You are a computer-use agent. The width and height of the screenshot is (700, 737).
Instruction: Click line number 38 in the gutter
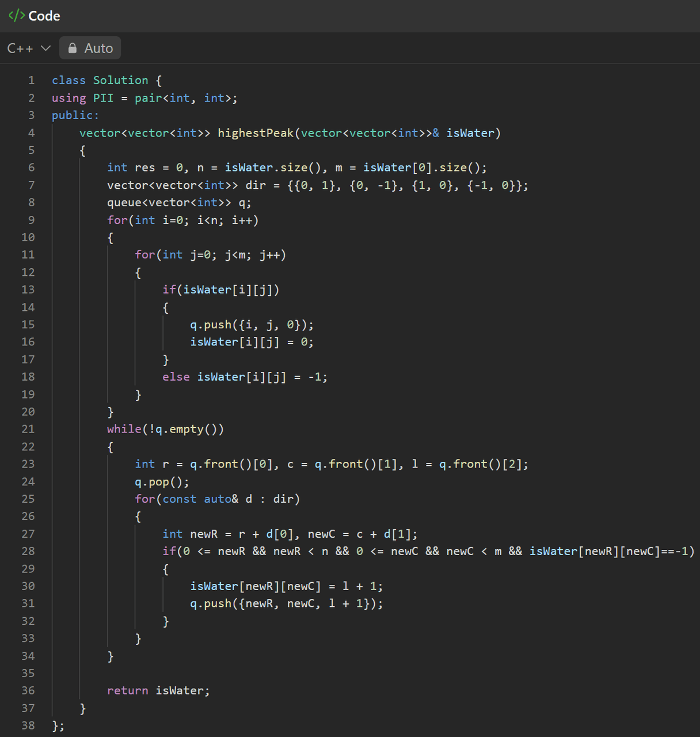point(28,725)
